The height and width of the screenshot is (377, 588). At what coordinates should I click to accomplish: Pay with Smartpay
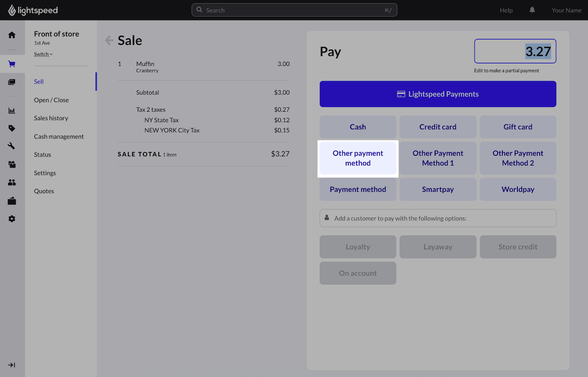(438, 189)
